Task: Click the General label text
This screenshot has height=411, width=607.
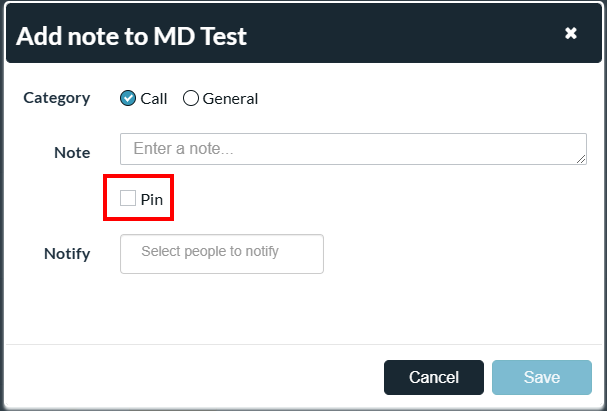Action: [x=230, y=98]
